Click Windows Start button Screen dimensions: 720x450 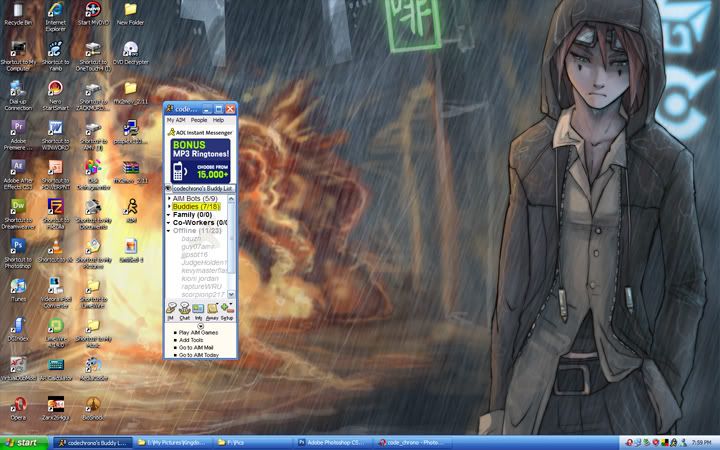(x=24, y=443)
